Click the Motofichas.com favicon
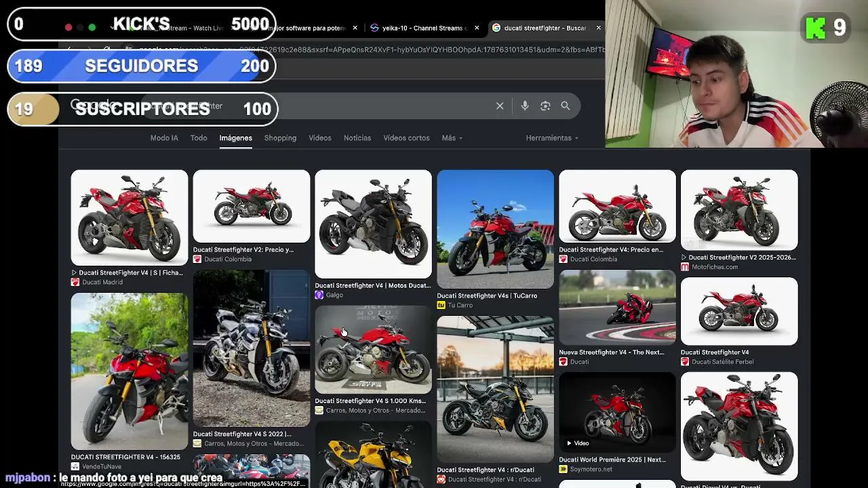 coord(685,267)
